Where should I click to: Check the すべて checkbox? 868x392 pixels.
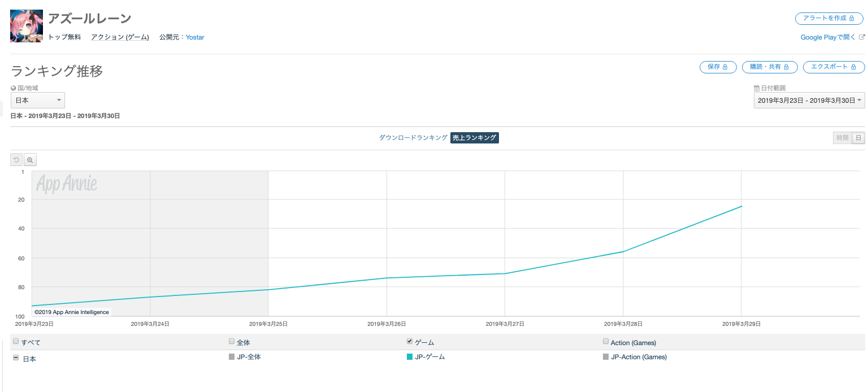16,342
